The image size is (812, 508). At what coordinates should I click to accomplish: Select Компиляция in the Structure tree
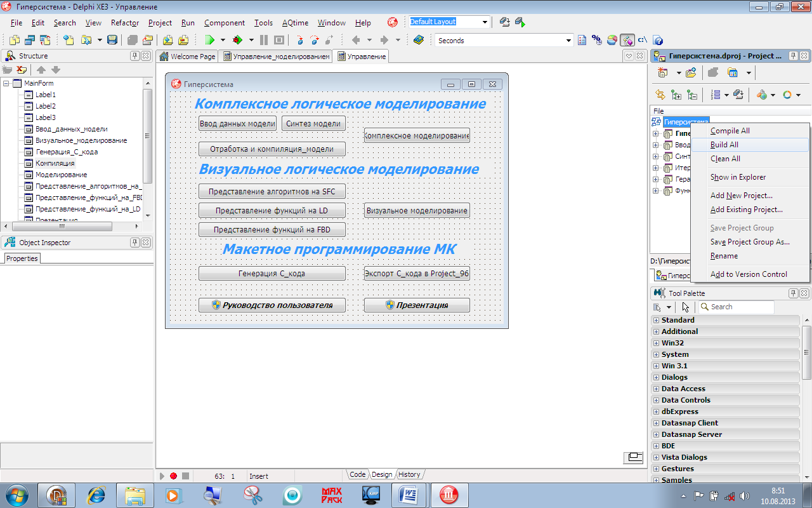click(x=55, y=163)
